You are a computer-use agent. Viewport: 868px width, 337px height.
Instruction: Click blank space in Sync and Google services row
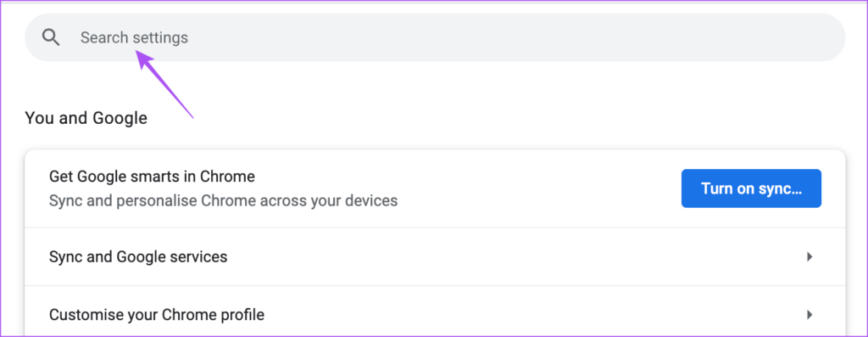[x=498, y=256]
